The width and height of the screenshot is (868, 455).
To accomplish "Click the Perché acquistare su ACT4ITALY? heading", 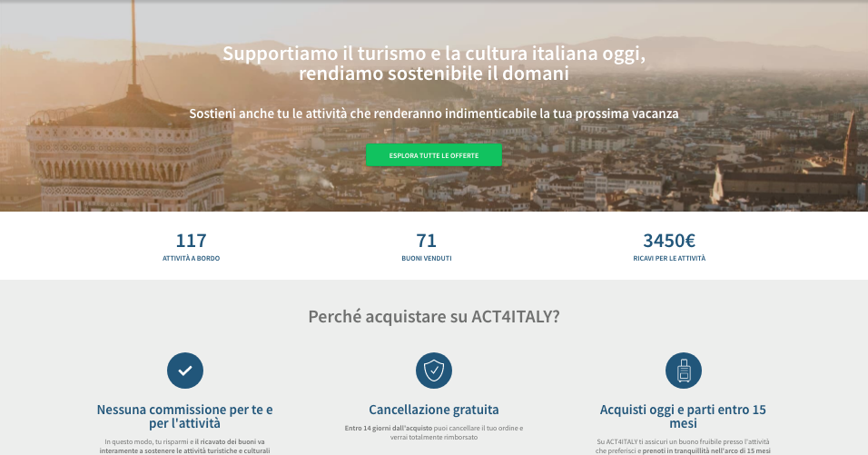I will pos(434,317).
